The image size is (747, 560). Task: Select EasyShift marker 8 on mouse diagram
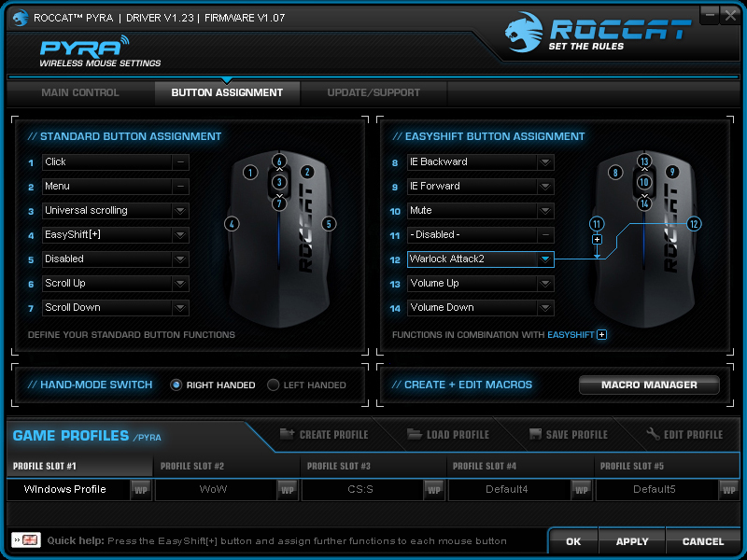point(615,172)
